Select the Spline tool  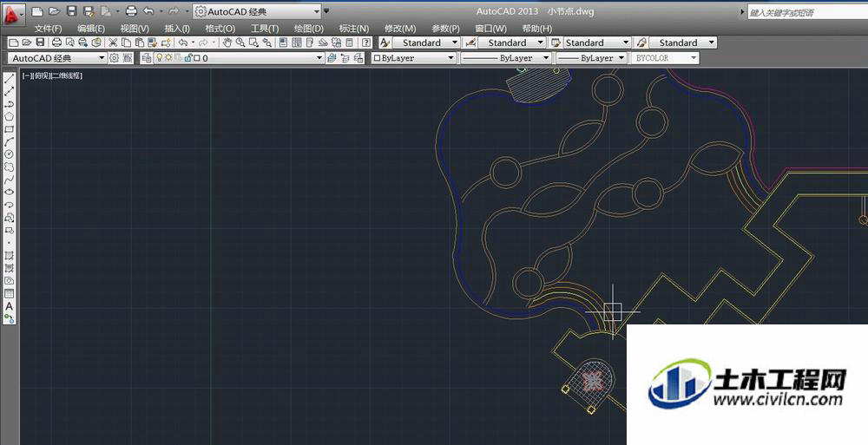(x=10, y=180)
